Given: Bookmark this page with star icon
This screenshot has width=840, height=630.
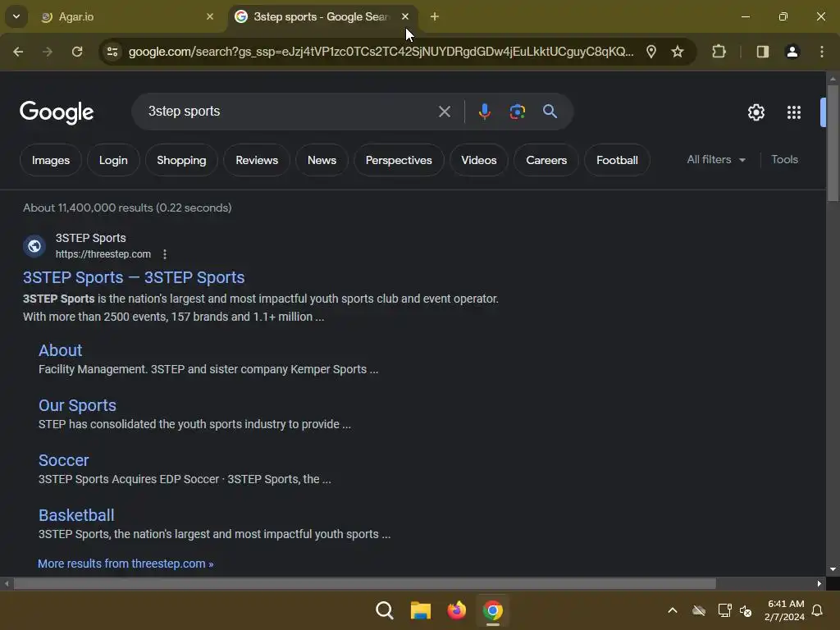Looking at the screenshot, I should pyautogui.click(x=678, y=52).
